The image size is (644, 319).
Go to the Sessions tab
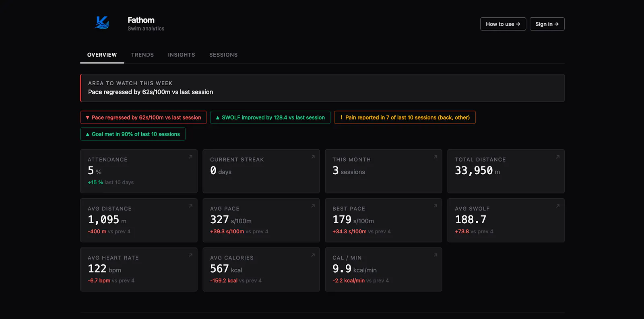[223, 55]
